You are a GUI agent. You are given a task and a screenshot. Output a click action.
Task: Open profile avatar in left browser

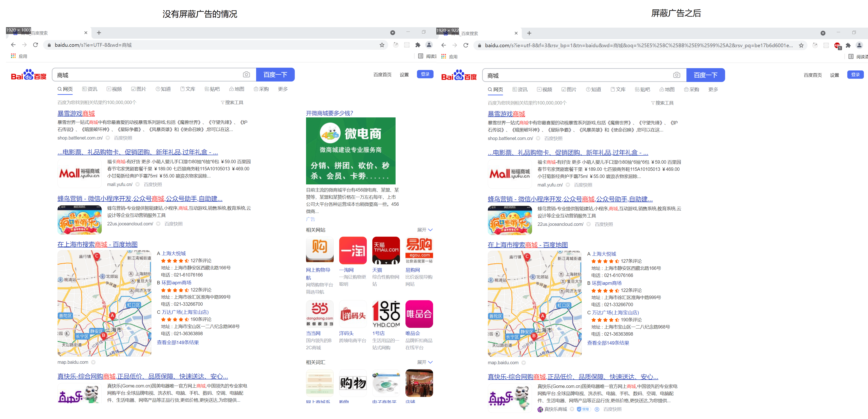(429, 44)
